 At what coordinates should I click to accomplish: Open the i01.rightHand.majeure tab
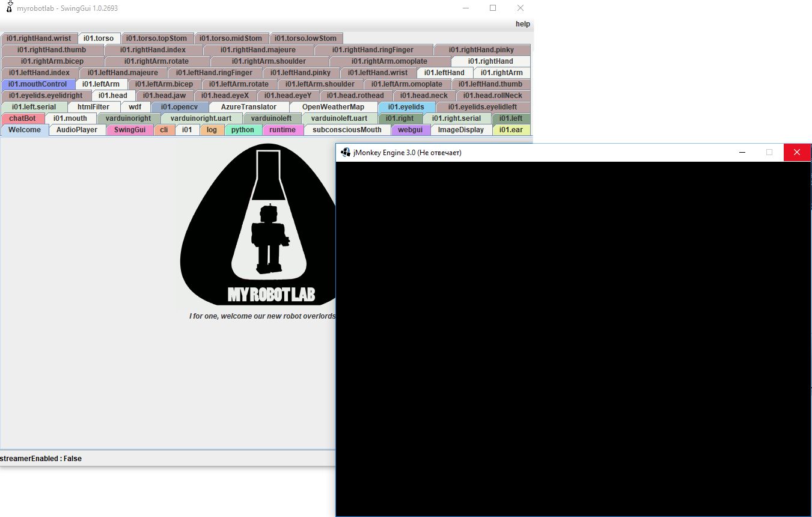(258, 50)
